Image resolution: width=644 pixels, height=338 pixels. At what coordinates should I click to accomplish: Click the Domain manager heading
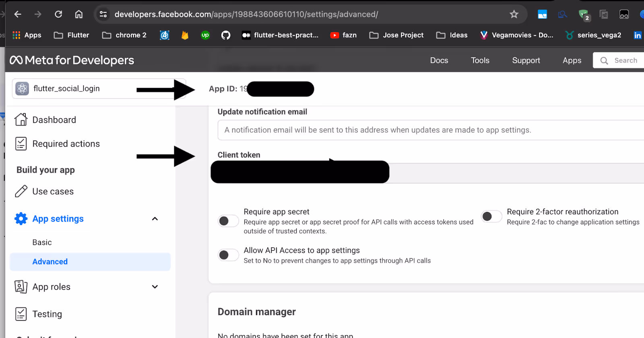257,312
